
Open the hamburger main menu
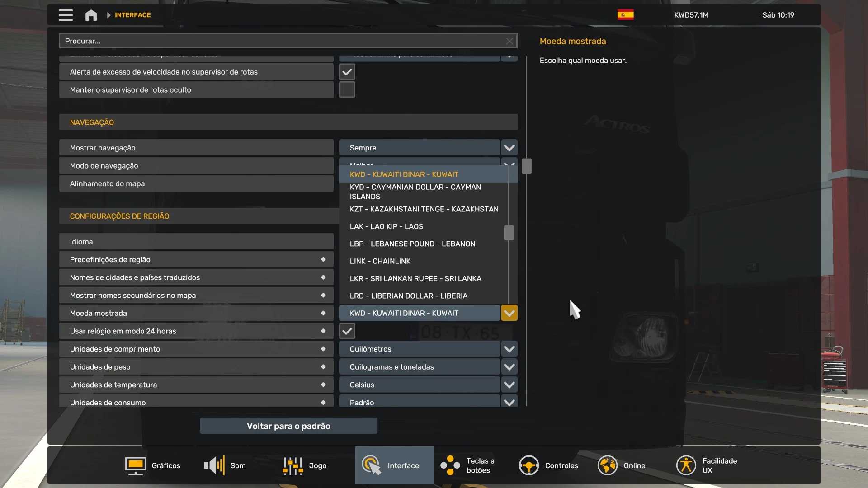coord(66,15)
